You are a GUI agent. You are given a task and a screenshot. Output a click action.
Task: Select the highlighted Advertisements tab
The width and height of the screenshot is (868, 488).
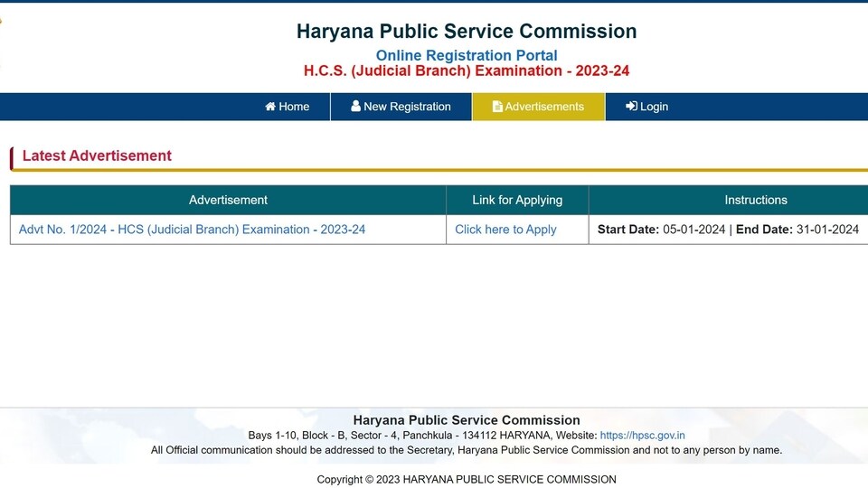pos(538,107)
